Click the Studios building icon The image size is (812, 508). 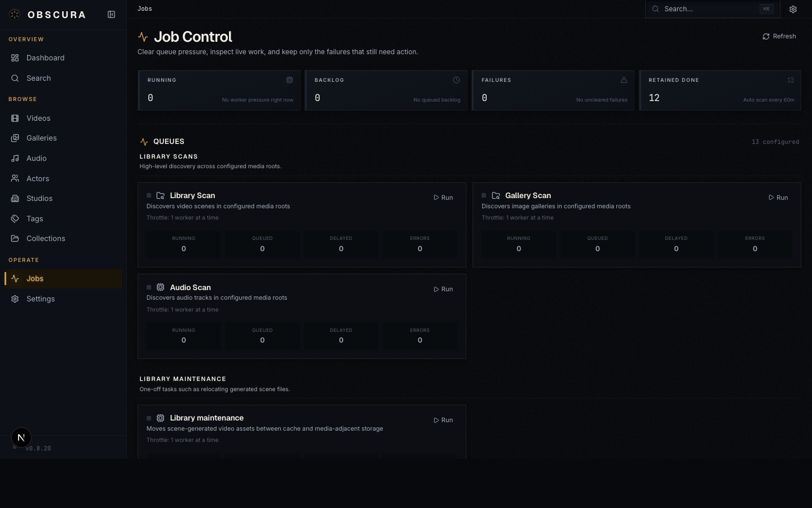[x=15, y=199]
